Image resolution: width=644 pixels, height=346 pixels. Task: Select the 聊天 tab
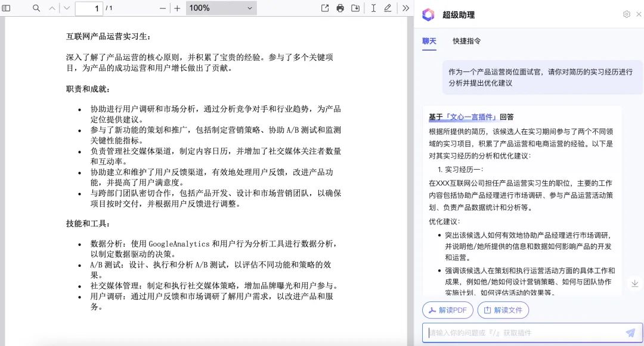(429, 41)
